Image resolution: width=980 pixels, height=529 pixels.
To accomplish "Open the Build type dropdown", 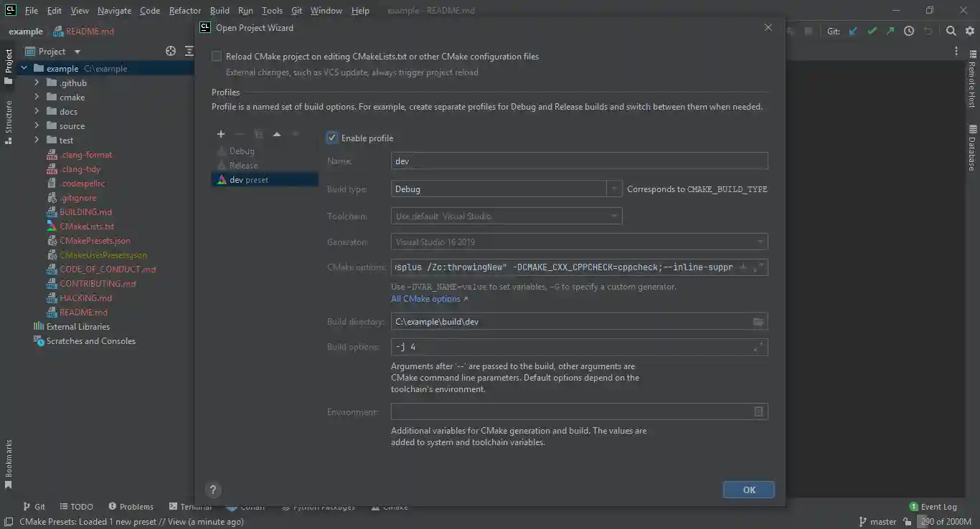I will [x=614, y=187].
